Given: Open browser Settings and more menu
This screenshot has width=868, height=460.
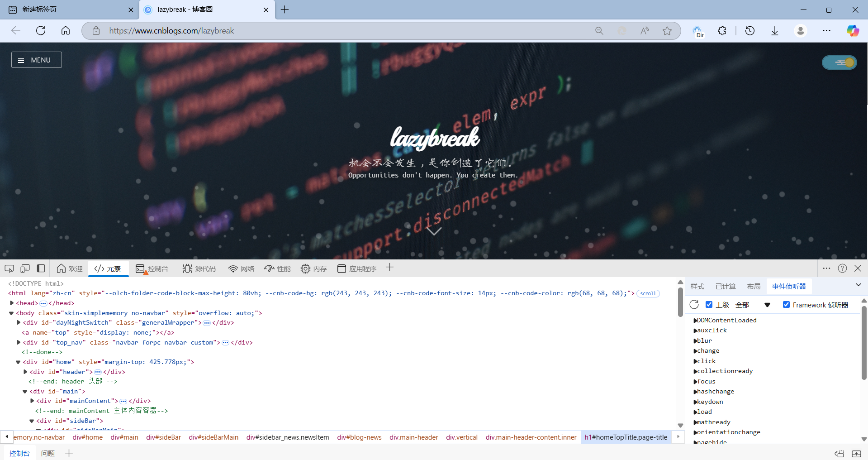Looking at the screenshot, I should coord(826,30).
